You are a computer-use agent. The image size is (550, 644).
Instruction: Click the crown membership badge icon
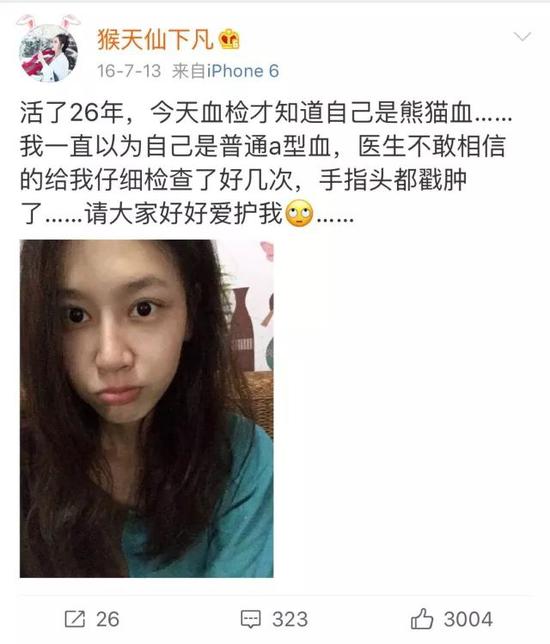(x=229, y=40)
